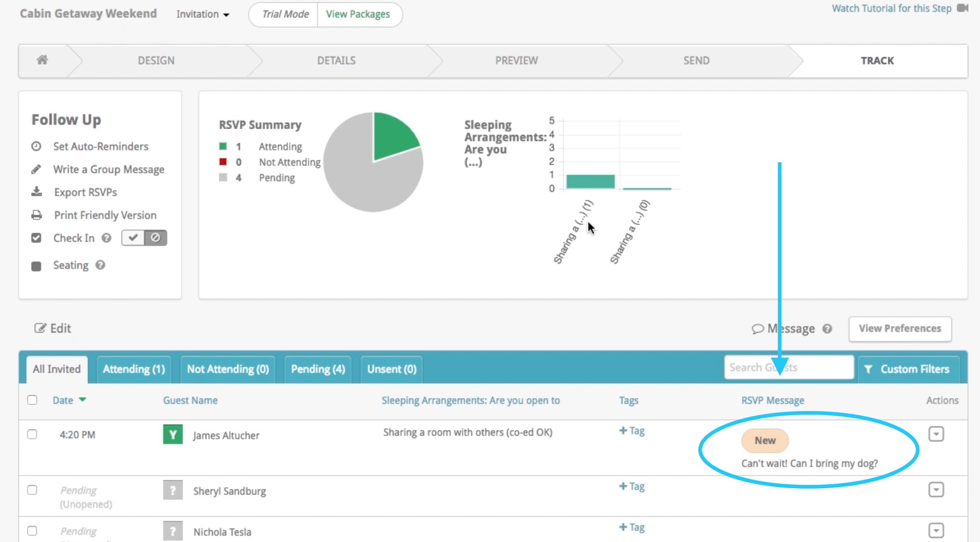Click green Attending legend swatch
This screenshot has height=542, width=980.
(x=223, y=146)
